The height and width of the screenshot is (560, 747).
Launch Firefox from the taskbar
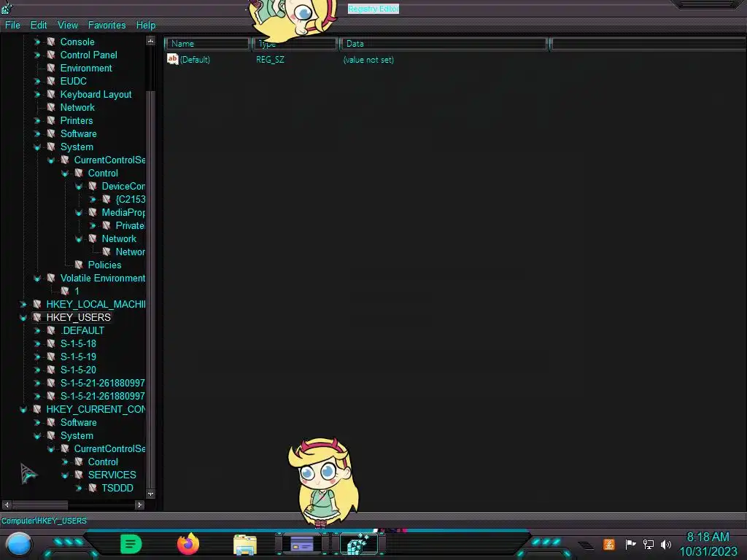188,544
